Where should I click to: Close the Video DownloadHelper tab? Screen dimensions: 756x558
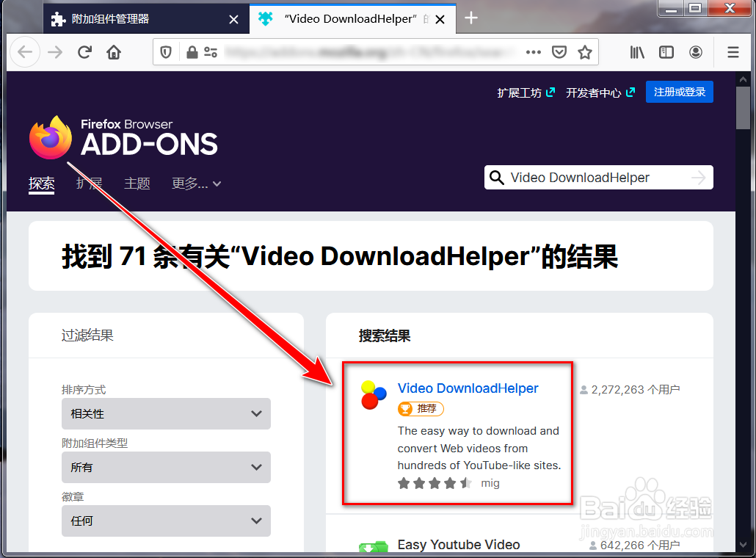440,19
